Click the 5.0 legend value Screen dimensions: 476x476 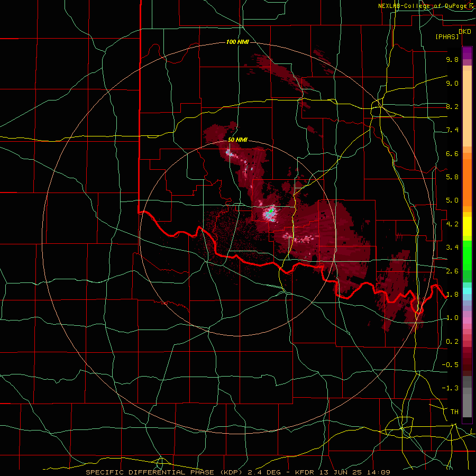click(452, 200)
